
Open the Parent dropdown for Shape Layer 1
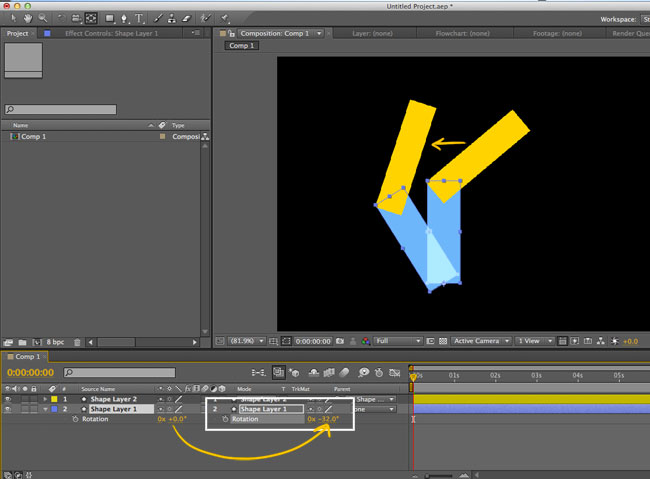tap(375, 409)
